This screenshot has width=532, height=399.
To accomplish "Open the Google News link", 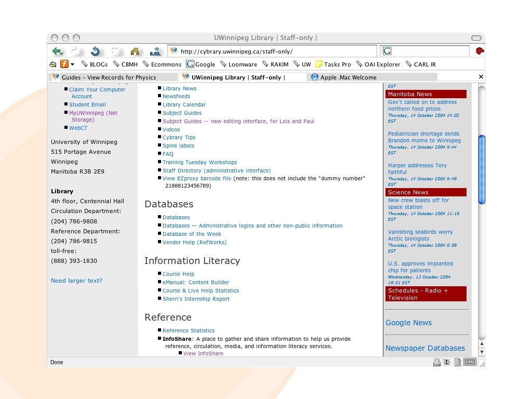I will click(x=408, y=322).
